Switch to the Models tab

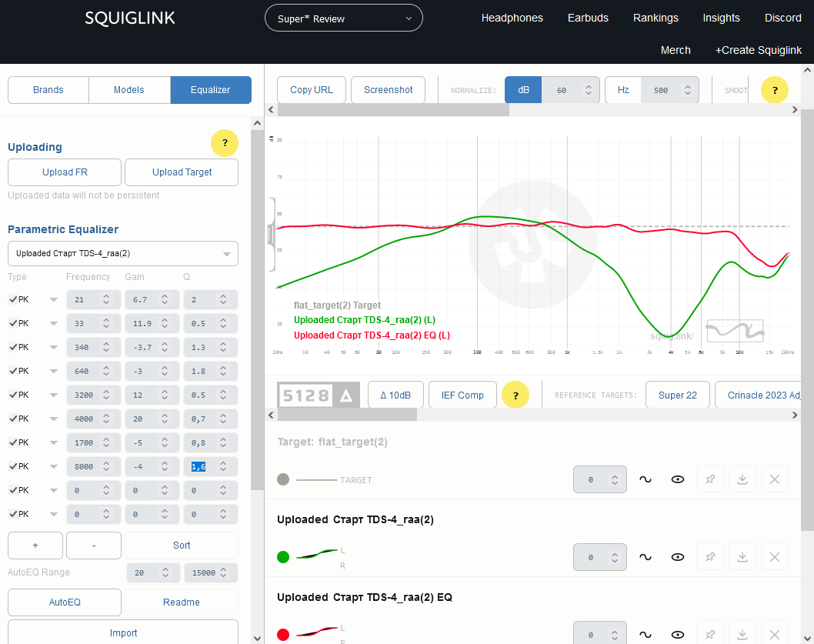tap(129, 90)
